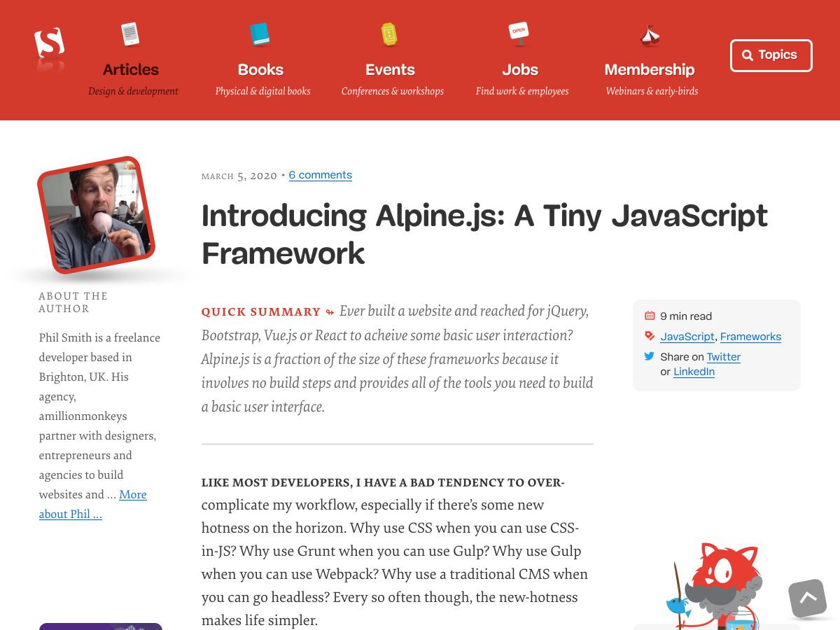Open the Events menu item

(390, 69)
